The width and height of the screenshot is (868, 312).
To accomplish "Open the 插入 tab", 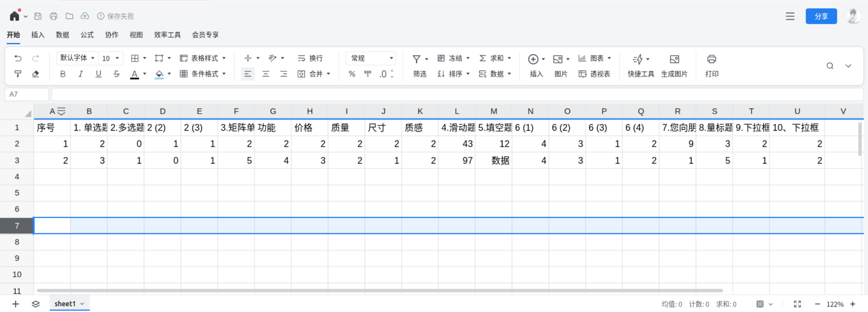I will tap(38, 35).
